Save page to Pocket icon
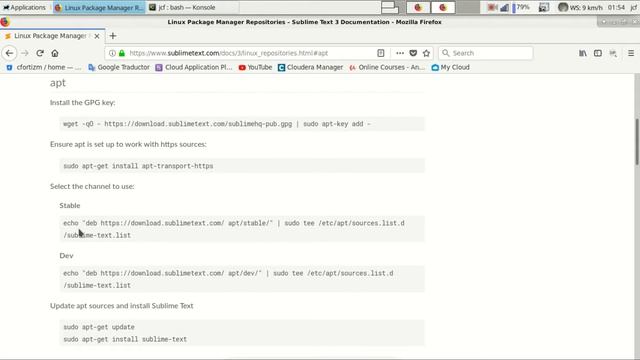The width and height of the screenshot is (640, 360). (413, 53)
